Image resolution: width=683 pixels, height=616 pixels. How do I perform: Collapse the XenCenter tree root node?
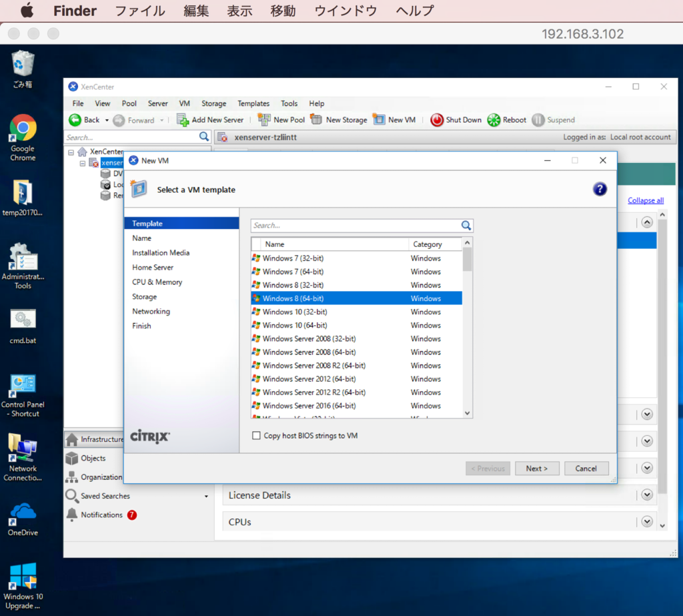[x=71, y=152]
